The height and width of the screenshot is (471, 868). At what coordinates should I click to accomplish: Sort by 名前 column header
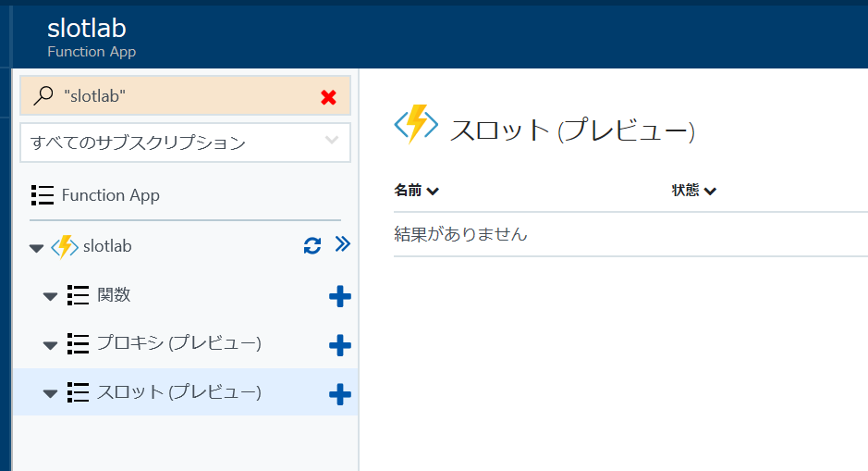(x=416, y=191)
